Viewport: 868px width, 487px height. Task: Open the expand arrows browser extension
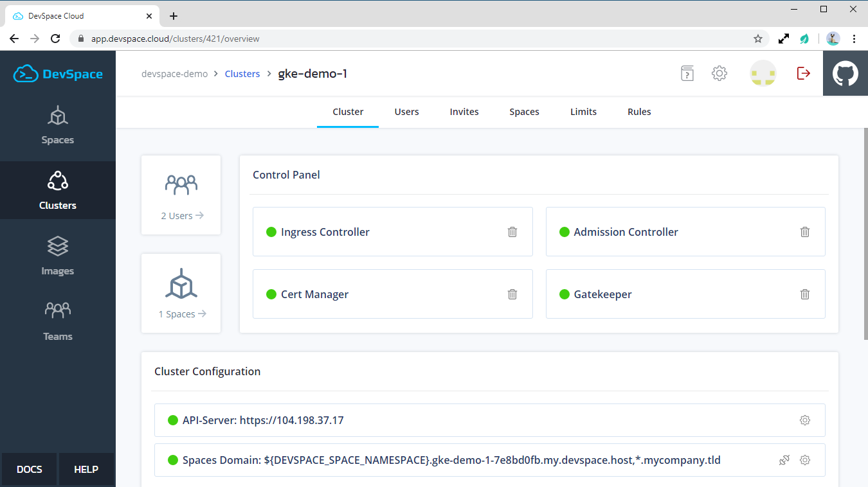(x=783, y=39)
